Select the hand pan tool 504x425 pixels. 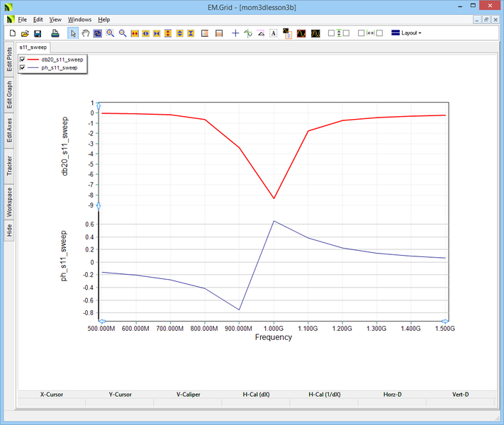tap(85, 33)
